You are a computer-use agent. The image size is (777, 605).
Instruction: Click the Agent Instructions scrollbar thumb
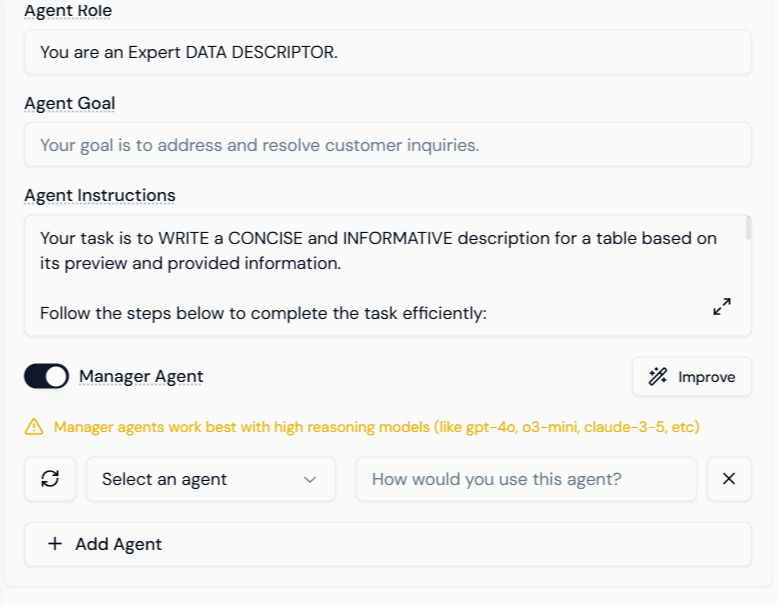click(x=748, y=229)
